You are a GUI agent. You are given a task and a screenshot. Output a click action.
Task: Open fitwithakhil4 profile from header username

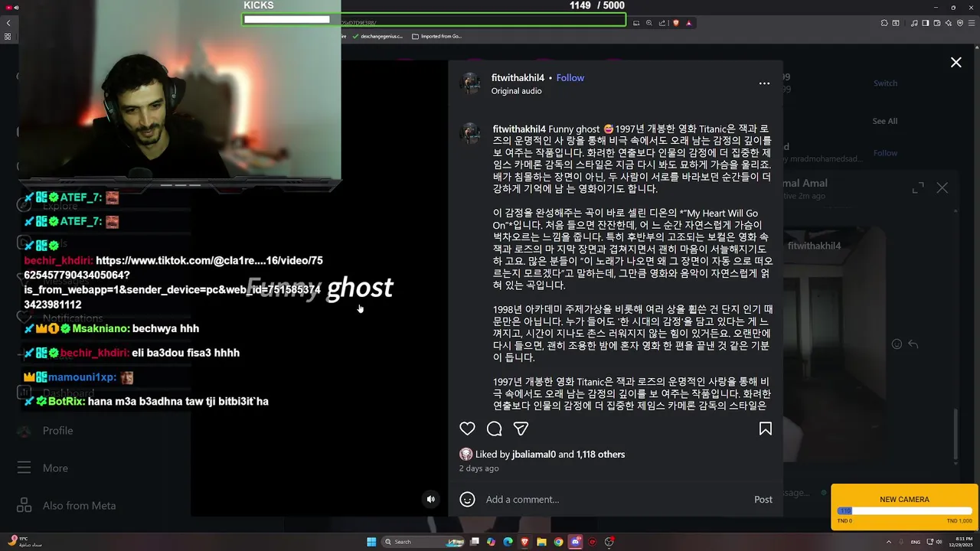click(x=518, y=78)
